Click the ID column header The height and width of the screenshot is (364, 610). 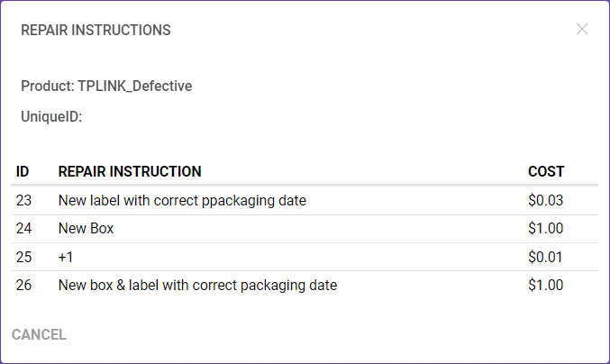(x=23, y=171)
